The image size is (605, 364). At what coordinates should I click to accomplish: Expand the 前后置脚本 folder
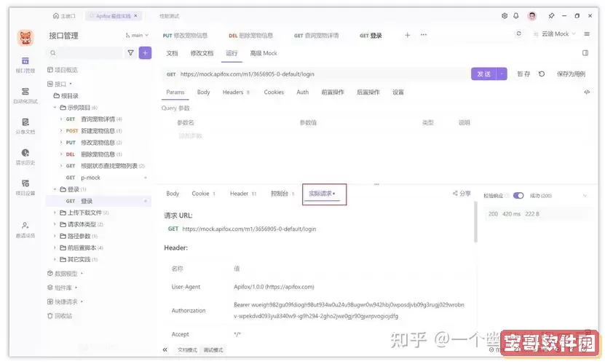point(55,248)
